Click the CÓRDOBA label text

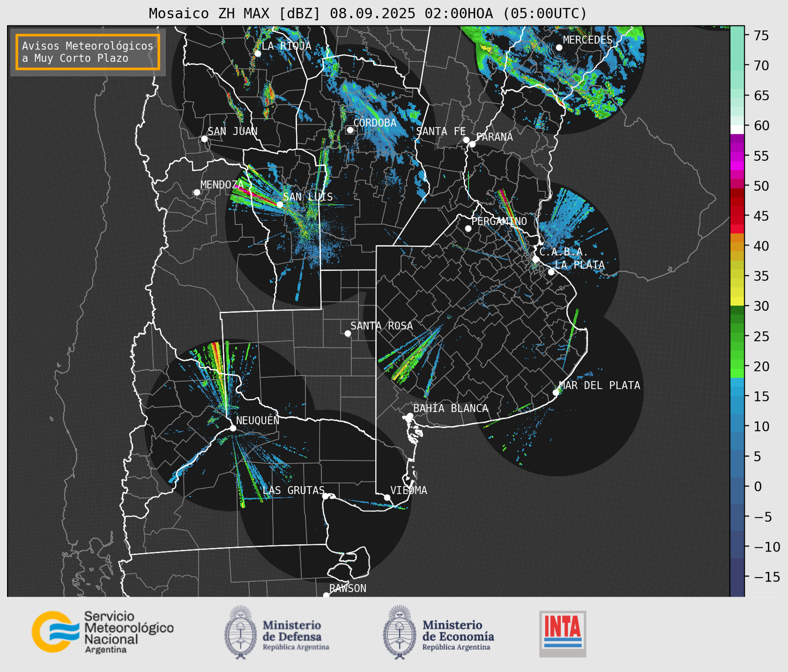click(375, 122)
